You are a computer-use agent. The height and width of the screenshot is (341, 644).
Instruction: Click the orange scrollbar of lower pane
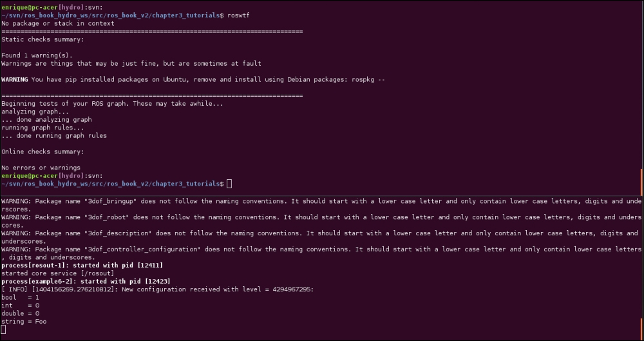pyautogui.click(x=641, y=328)
